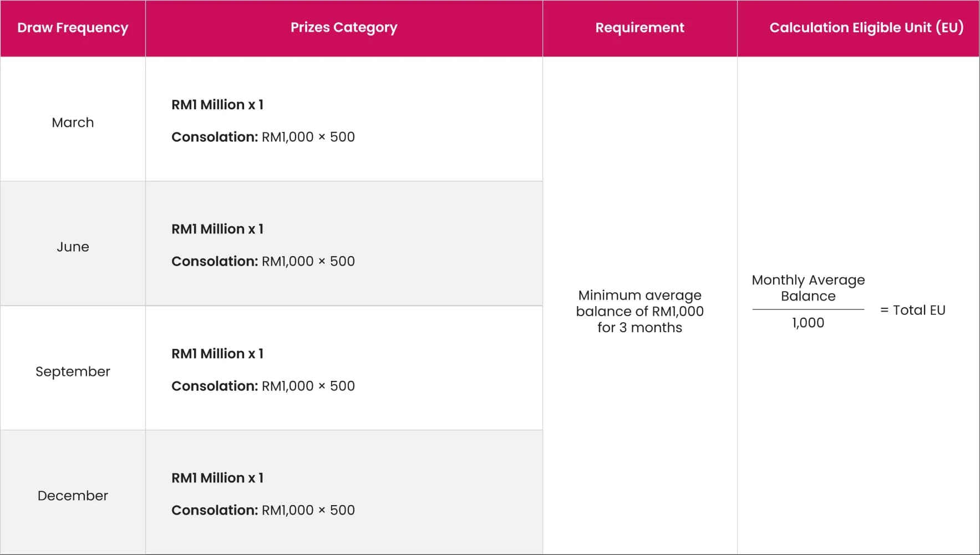The width and height of the screenshot is (980, 555).
Task: Click Consolation prize text in June row
Action: pyautogui.click(x=263, y=261)
